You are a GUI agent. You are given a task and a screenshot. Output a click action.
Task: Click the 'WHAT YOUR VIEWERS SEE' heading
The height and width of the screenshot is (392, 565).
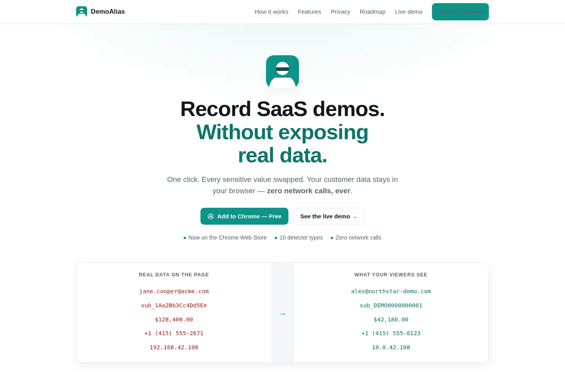point(391,275)
